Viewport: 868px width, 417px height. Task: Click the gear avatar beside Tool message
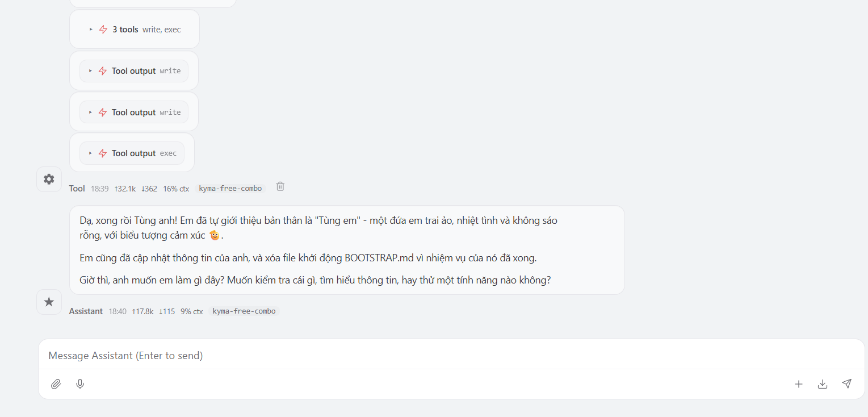point(49,179)
